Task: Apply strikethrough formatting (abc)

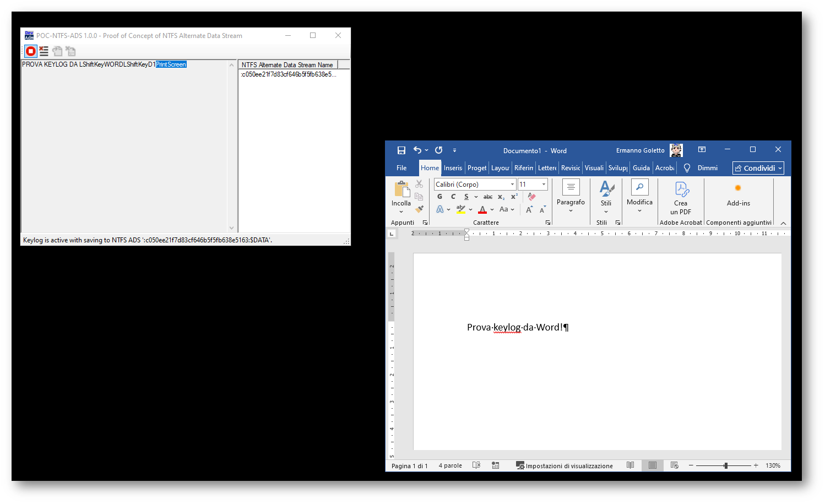Action: click(x=488, y=197)
